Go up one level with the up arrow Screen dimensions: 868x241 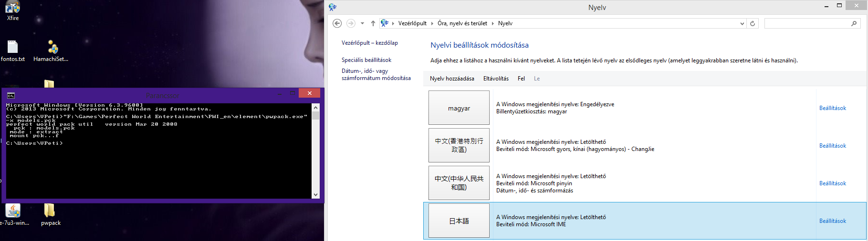pos(373,23)
